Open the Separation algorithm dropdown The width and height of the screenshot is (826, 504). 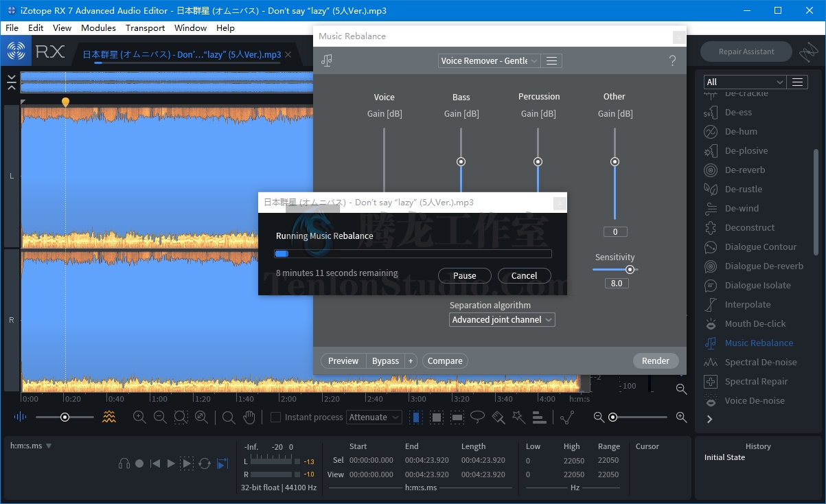(503, 320)
